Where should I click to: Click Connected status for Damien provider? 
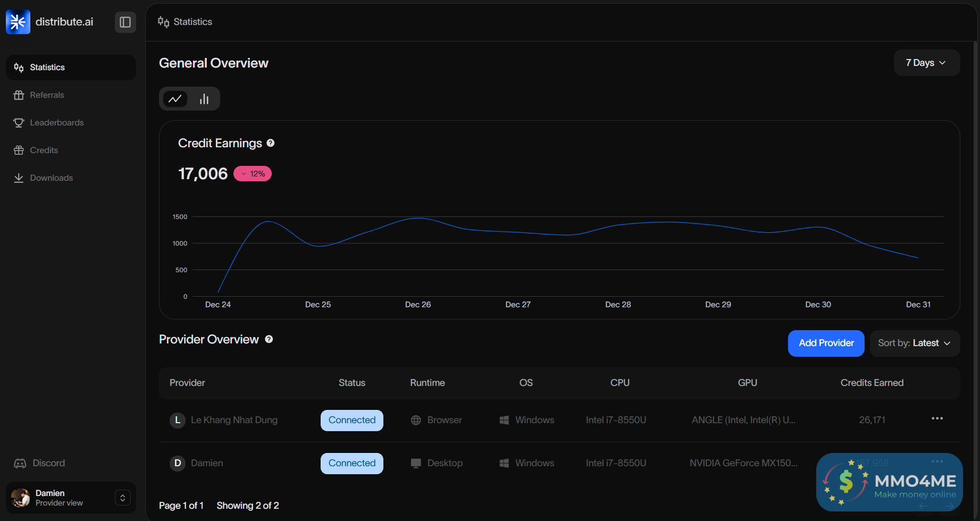(352, 464)
